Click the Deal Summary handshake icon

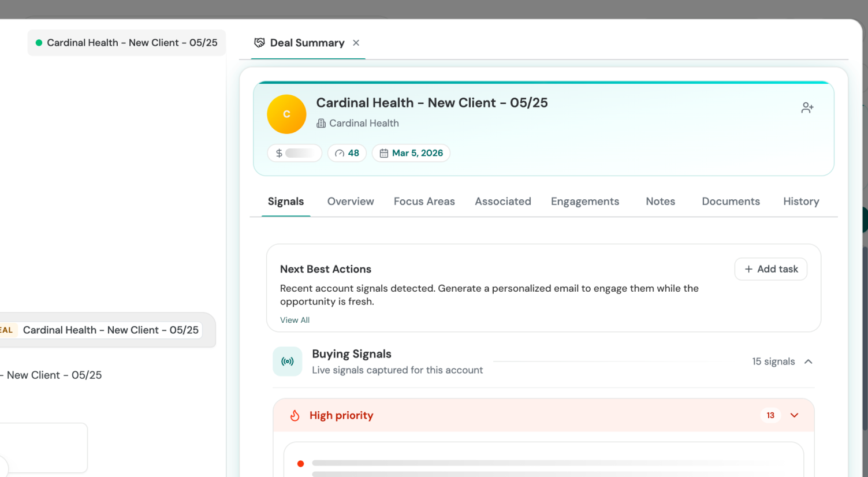pos(259,43)
